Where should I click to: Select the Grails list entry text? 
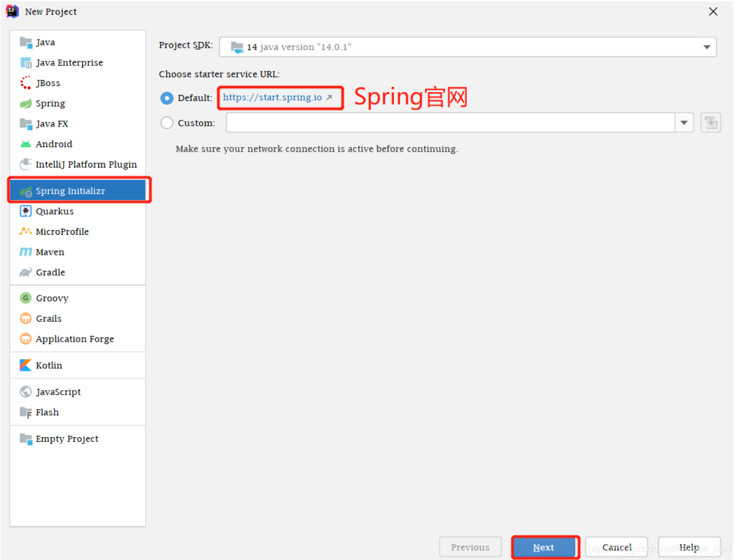tap(48, 319)
